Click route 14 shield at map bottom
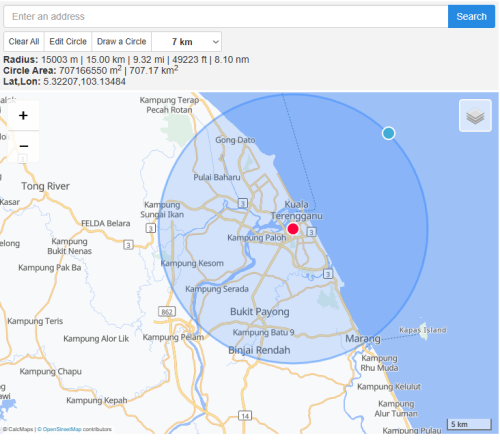The height and width of the screenshot is (440, 500). pos(245,416)
